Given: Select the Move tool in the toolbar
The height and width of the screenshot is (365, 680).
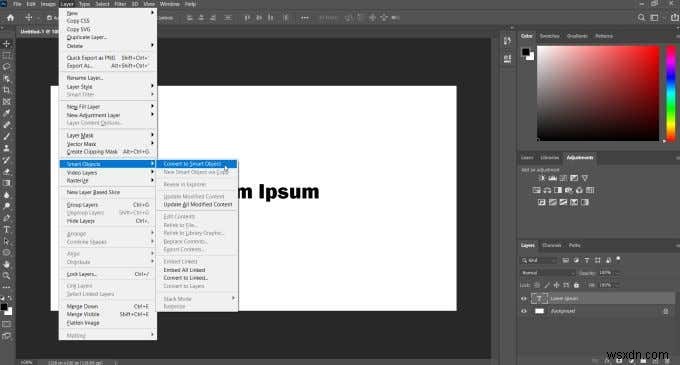Looking at the screenshot, I should [x=7, y=44].
